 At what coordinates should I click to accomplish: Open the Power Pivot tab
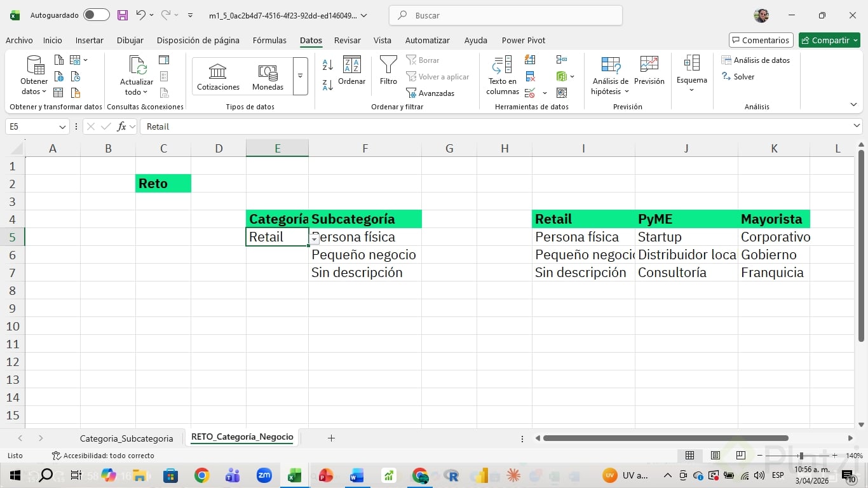(x=524, y=40)
